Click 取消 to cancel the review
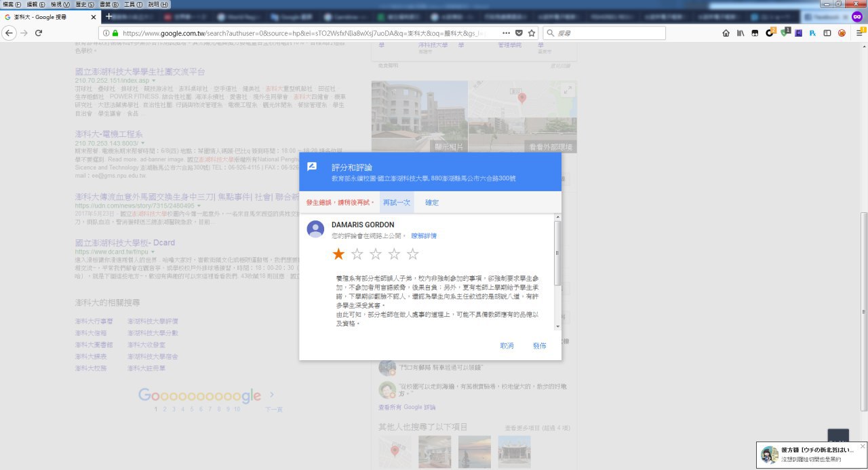868x470 pixels. (x=507, y=346)
